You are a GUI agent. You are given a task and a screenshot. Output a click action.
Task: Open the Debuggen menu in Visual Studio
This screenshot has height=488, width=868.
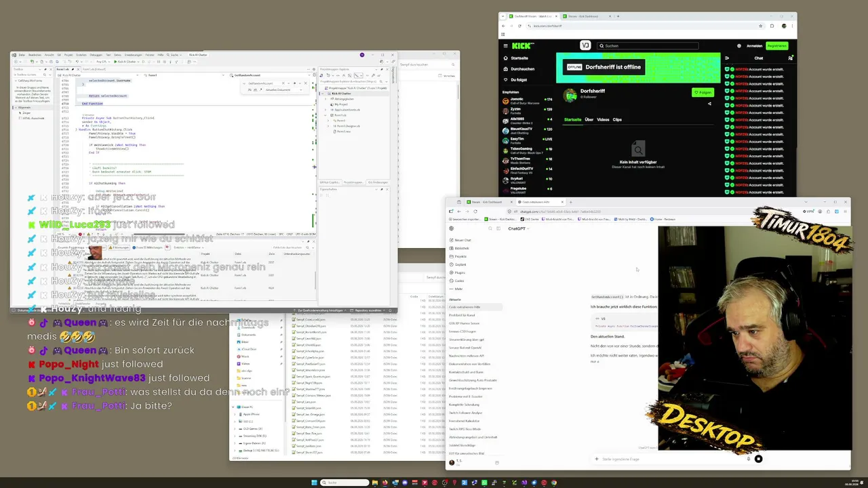point(96,55)
